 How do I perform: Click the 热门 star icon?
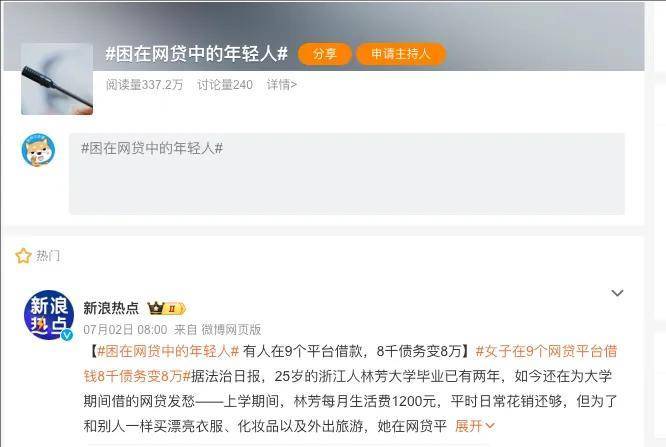(23, 256)
